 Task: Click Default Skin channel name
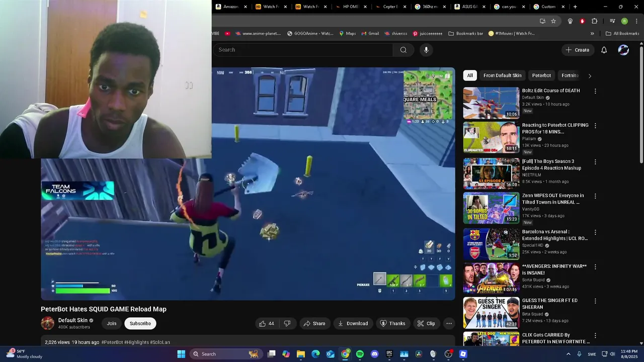[x=73, y=320]
